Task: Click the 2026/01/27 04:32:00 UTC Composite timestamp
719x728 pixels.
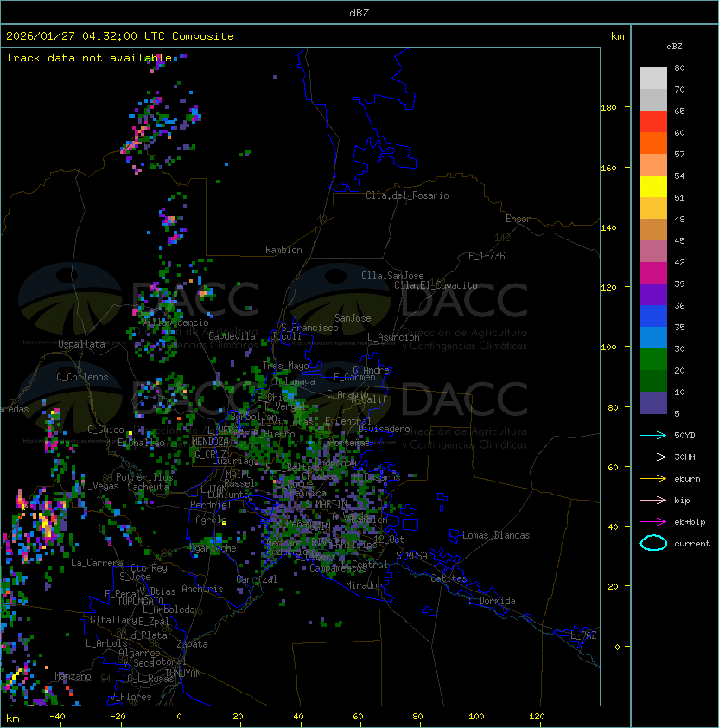Action: point(120,36)
